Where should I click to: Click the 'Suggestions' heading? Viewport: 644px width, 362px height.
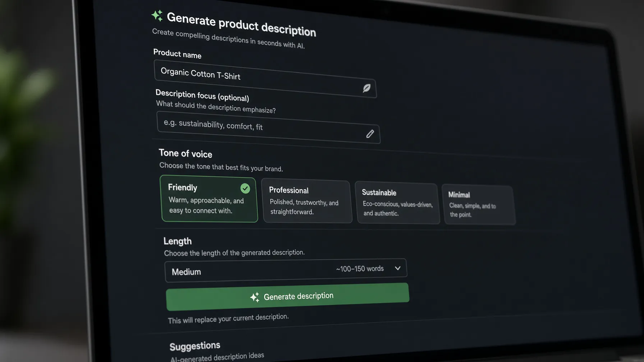click(195, 346)
